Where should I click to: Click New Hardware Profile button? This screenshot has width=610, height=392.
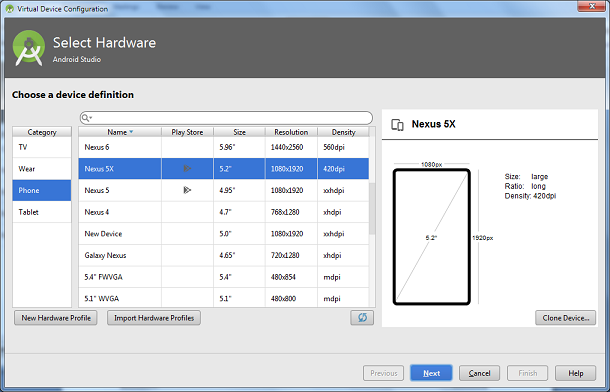click(x=56, y=318)
